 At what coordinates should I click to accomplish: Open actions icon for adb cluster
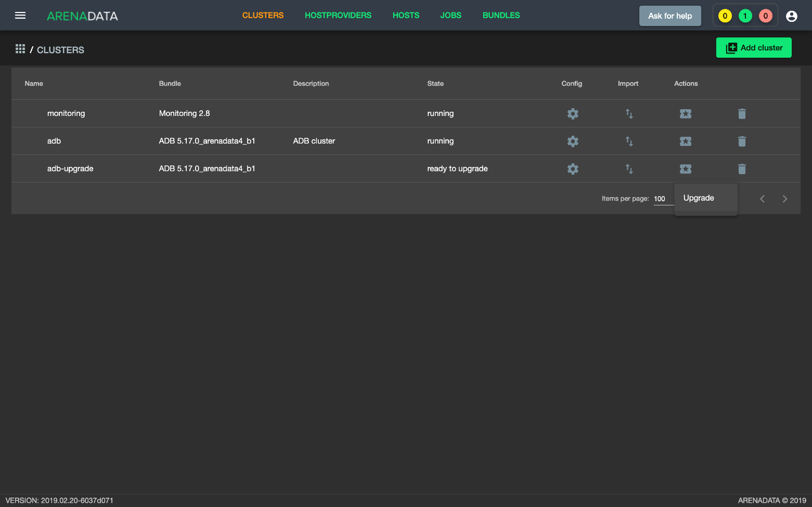pyautogui.click(x=686, y=141)
